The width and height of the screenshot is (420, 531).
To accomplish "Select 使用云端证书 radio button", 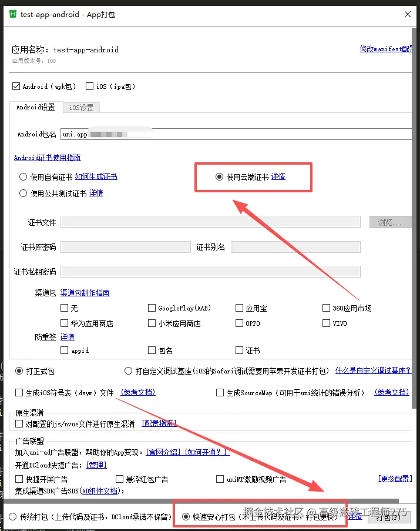I will coord(219,177).
